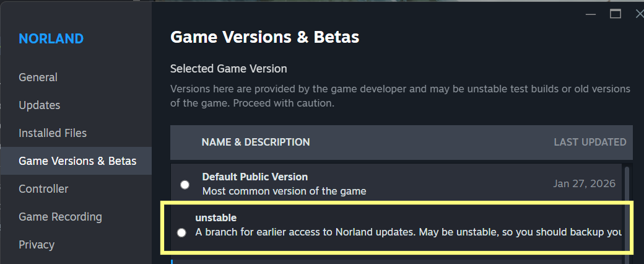
Task: Switch to the Privacy tab
Action: 37,245
